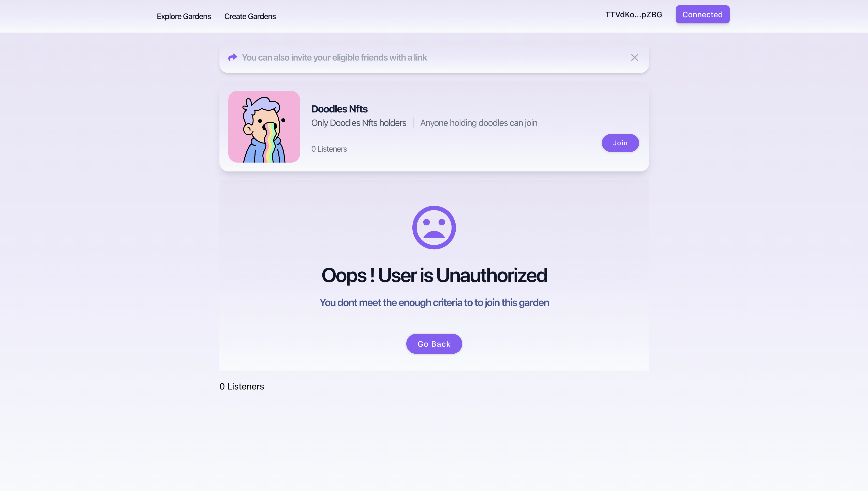This screenshot has height=491, width=868.
Task: Click the sad face icon
Action: [x=434, y=228]
